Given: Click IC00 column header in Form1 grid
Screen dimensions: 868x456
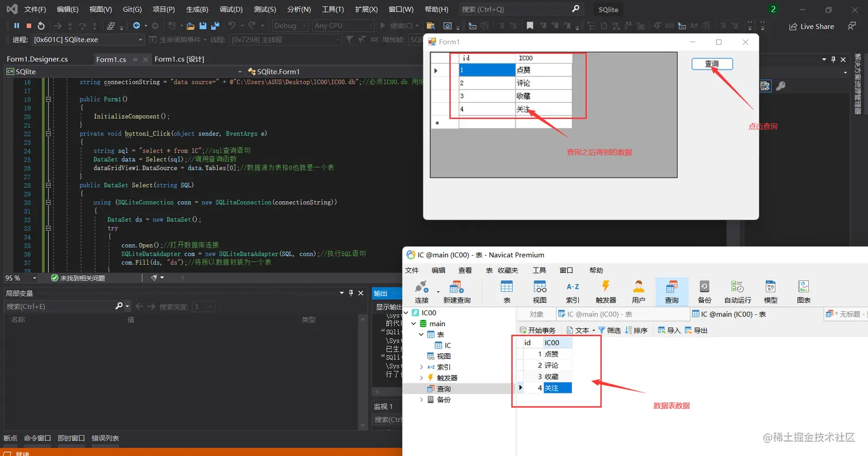Looking at the screenshot, I should [x=544, y=58].
